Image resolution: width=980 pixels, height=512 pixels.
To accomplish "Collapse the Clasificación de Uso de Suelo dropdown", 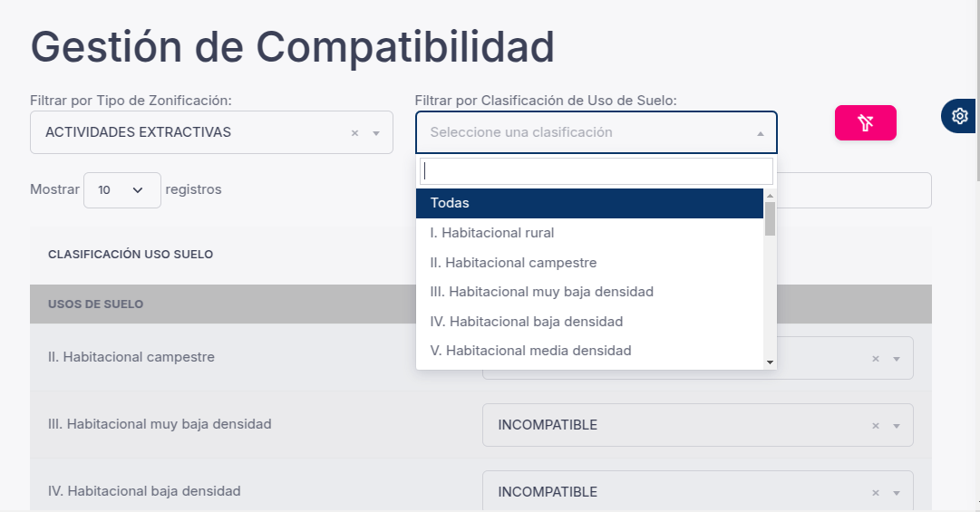I will coord(760,133).
